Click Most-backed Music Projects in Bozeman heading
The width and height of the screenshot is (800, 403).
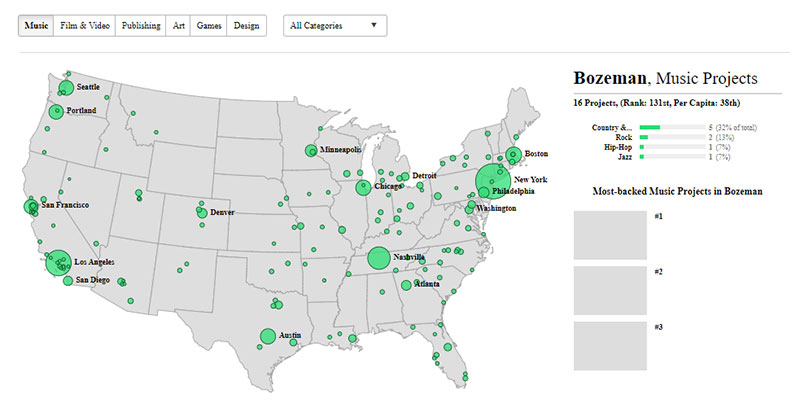678,191
